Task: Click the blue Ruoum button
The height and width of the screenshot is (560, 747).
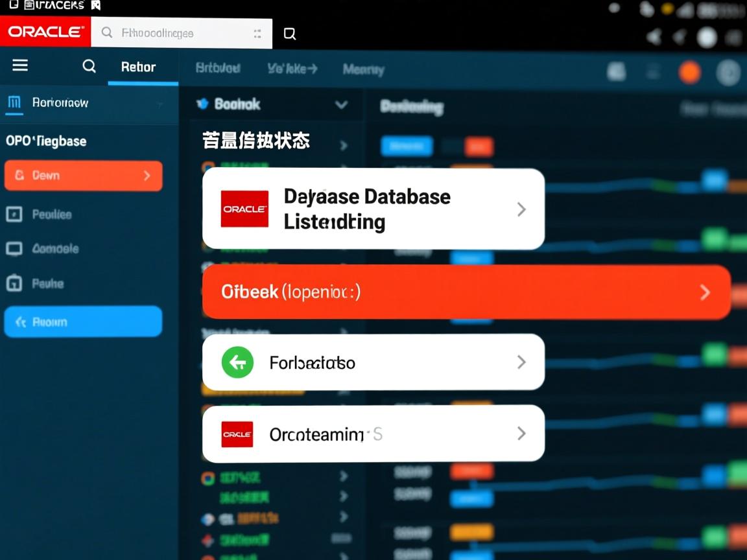Action: 83,321
